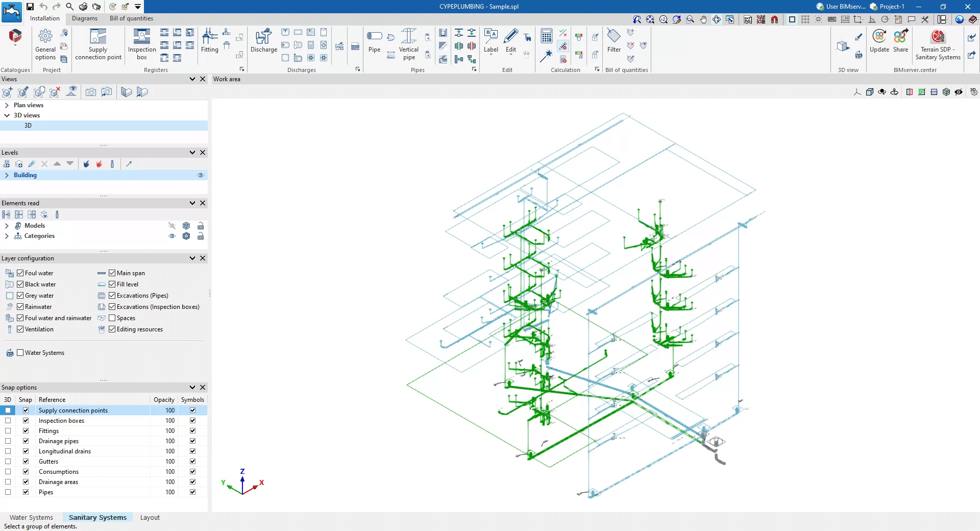
Task: Switch to the Diagrams ribbon tab
Action: [84, 18]
